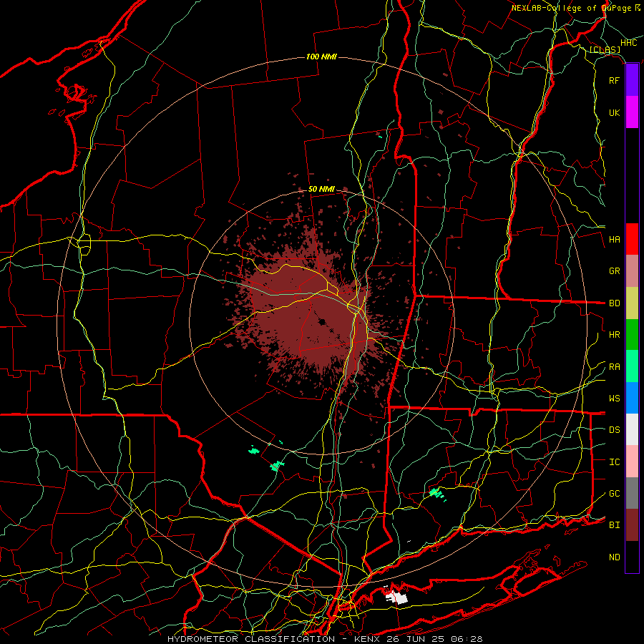Viewport: 644px width, 644px height.
Task: Click the RA legend label
Action: (614, 367)
